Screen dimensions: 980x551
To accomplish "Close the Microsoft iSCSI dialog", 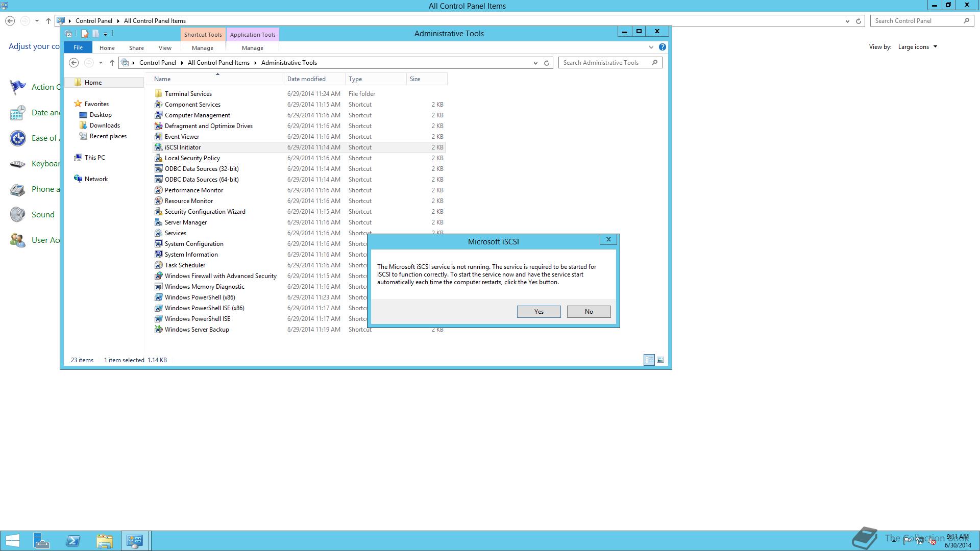I will pyautogui.click(x=608, y=239).
